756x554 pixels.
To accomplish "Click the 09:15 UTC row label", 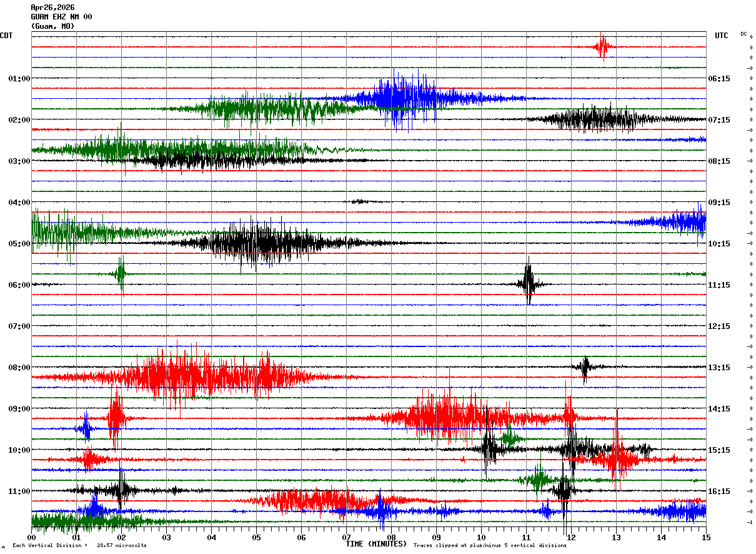I will 719,203.
